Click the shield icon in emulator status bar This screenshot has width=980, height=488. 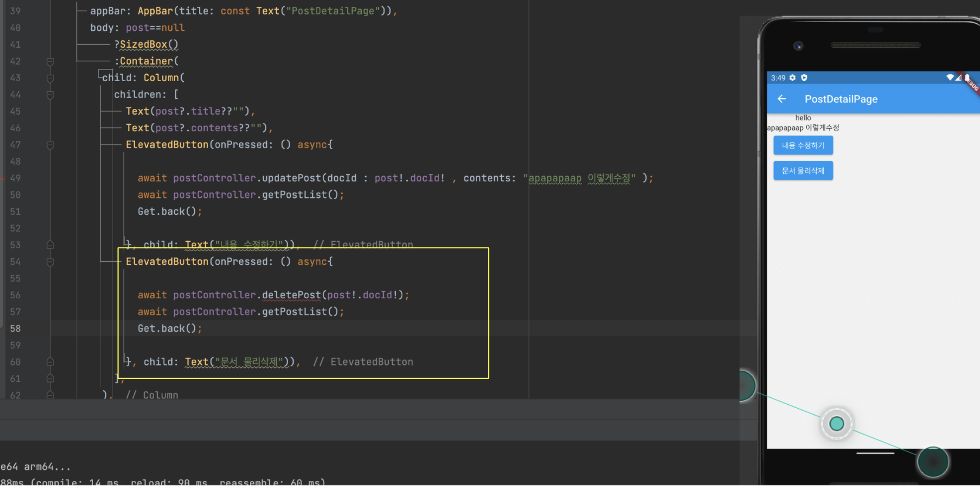coord(804,78)
